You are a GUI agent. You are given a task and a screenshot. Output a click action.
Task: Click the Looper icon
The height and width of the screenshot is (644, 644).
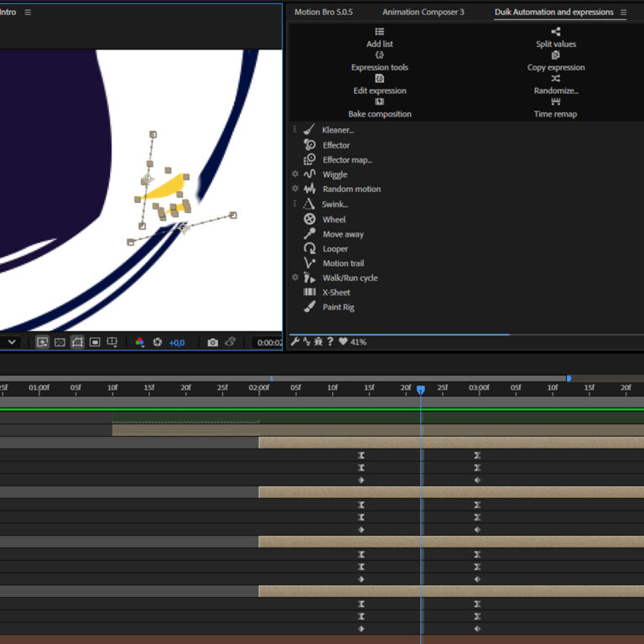coord(309,249)
